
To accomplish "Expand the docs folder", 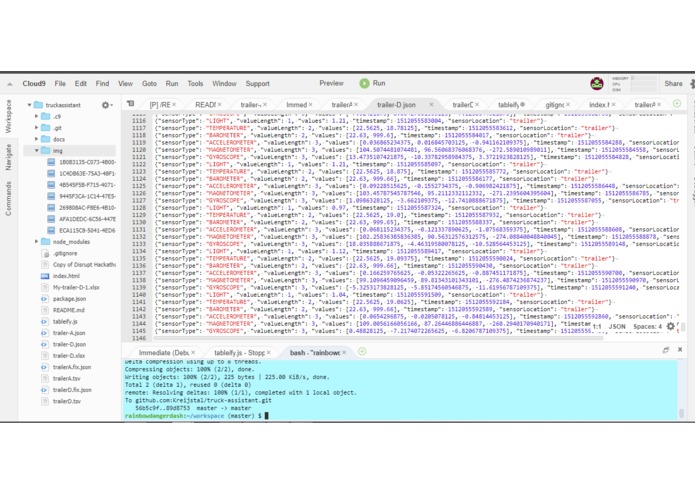I will point(36,139).
